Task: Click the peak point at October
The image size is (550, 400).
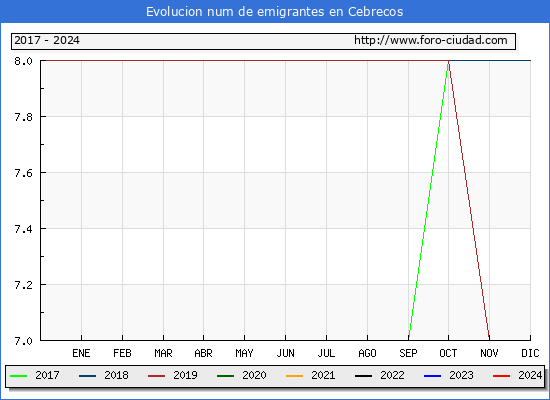Action: [448, 61]
